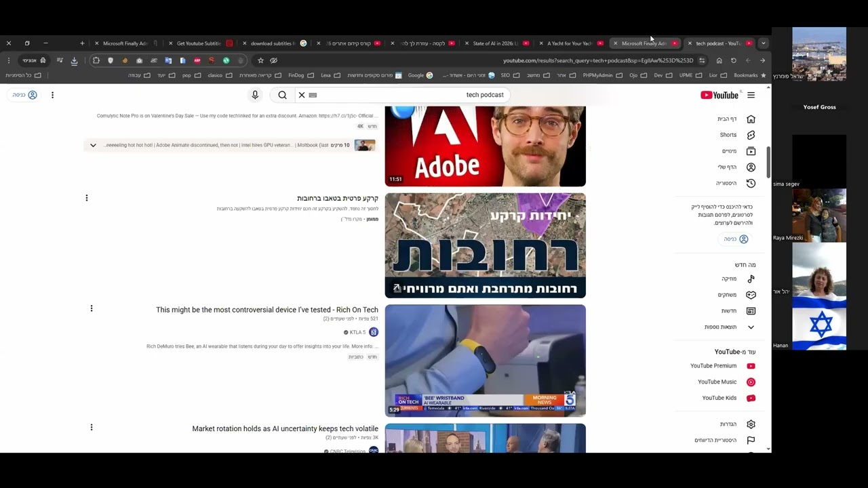868x488 pixels.
Task: Open Chrome three-dot main menu
Action: (9, 60)
